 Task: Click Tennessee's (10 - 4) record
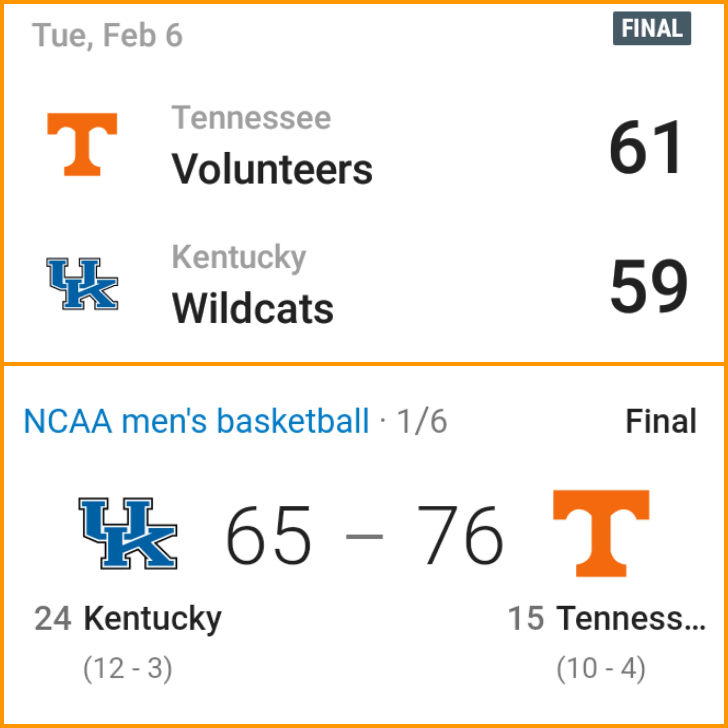coord(601,669)
